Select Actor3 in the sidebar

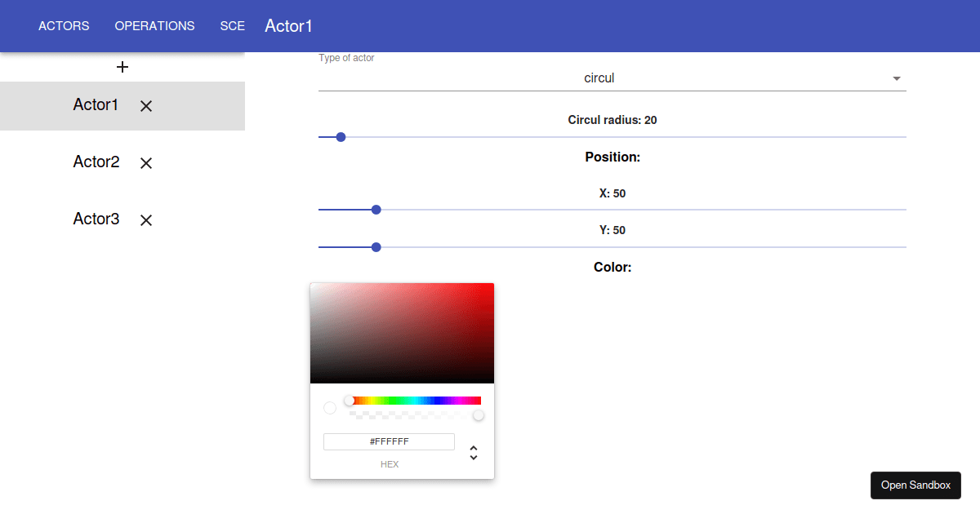click(x=96, y=219)
